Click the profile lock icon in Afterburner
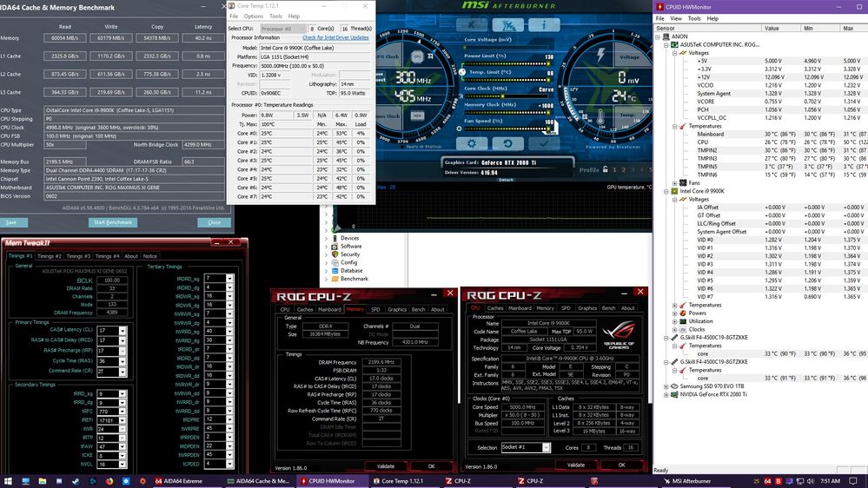This screenshot has height=488, width=868. [605, 169]
